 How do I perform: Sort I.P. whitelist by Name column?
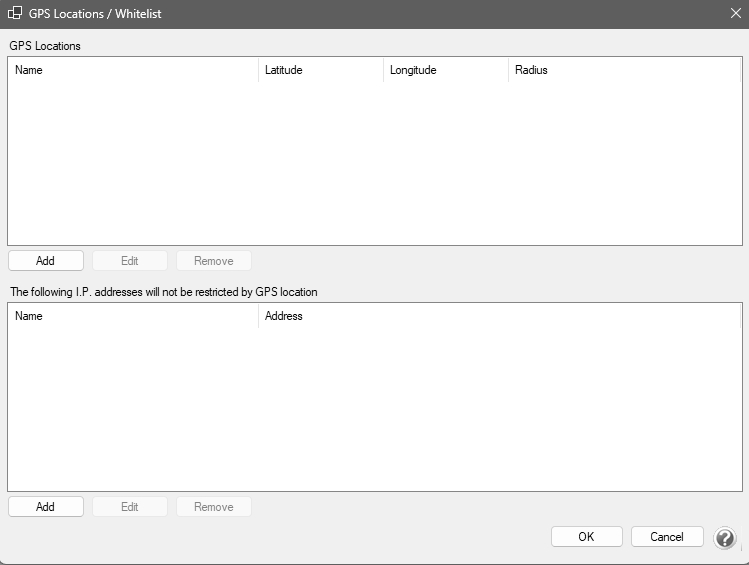(132, 316)
